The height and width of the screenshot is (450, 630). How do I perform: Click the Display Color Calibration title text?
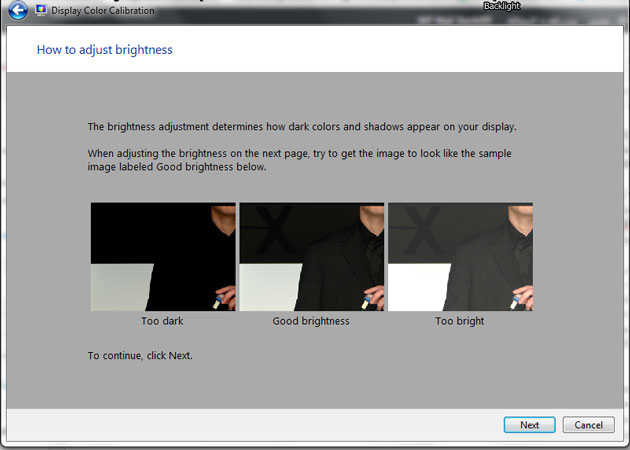[103, 10]
